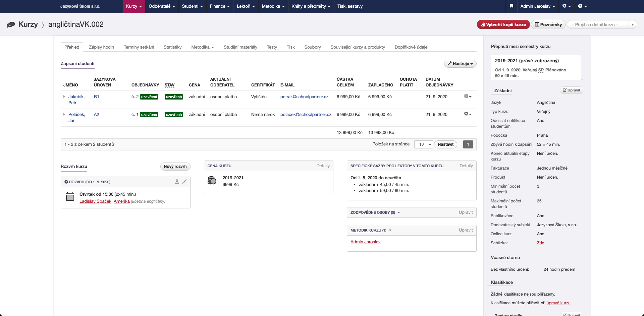Open the settings gear menu in top bar

pyautogui.click(x=566, y=6)
